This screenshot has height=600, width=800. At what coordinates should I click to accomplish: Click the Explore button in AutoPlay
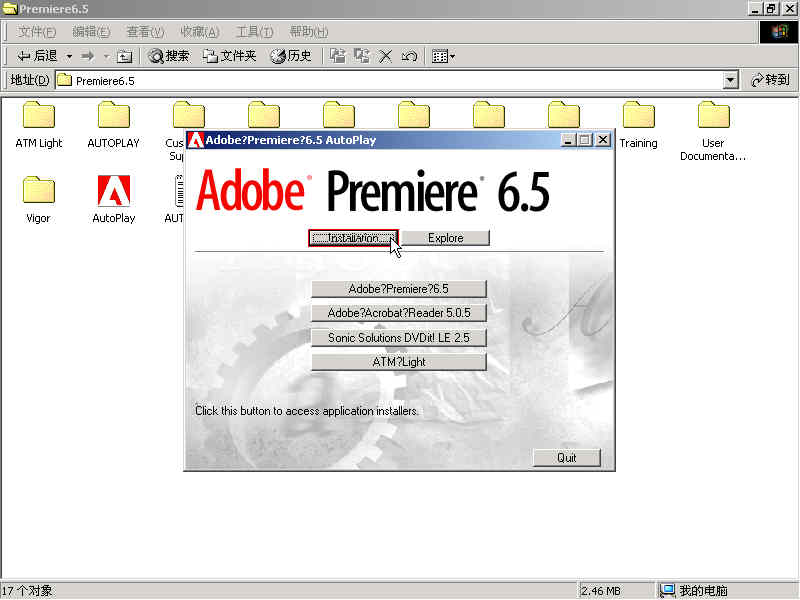445,238
